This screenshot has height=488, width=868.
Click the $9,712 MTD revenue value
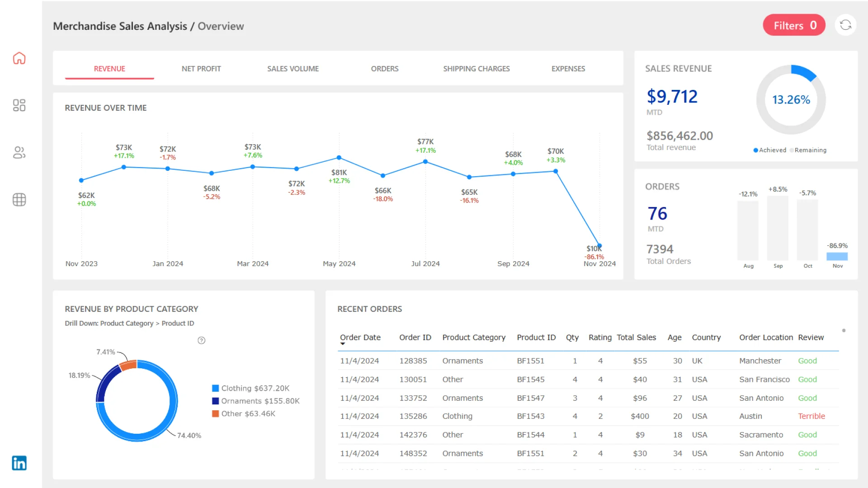tap(672, 97)
